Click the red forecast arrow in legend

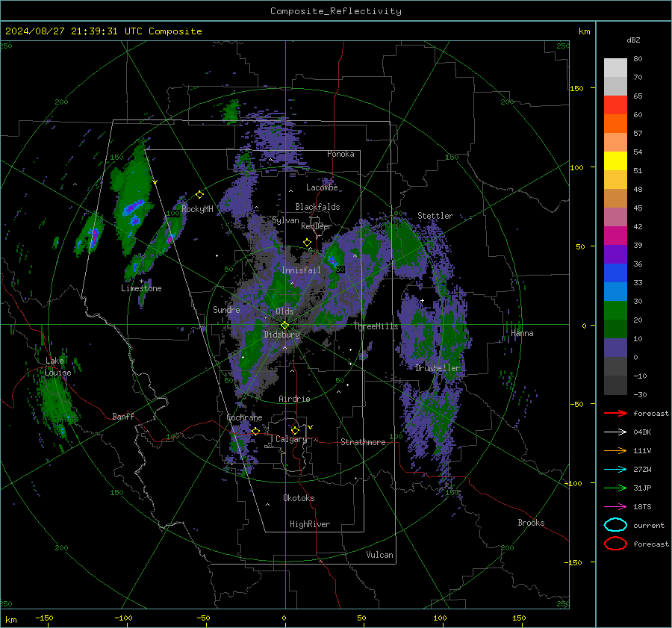(x=615, y=413)
